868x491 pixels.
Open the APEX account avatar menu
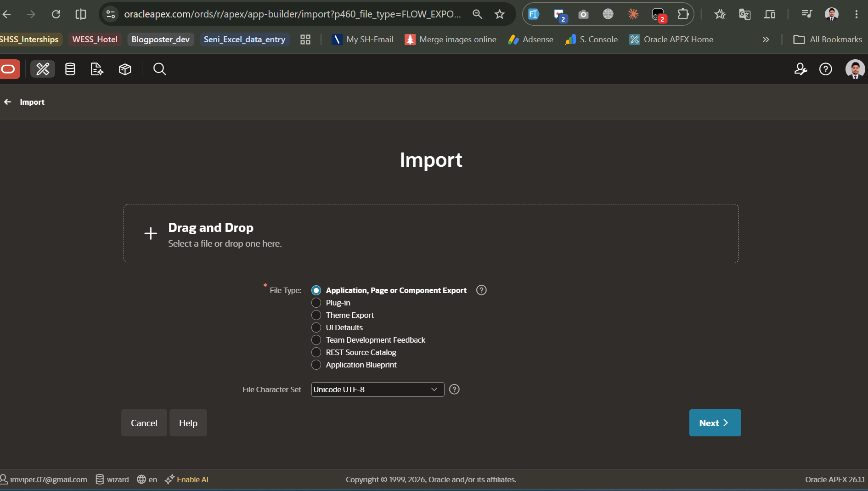[x=855, y=69]
